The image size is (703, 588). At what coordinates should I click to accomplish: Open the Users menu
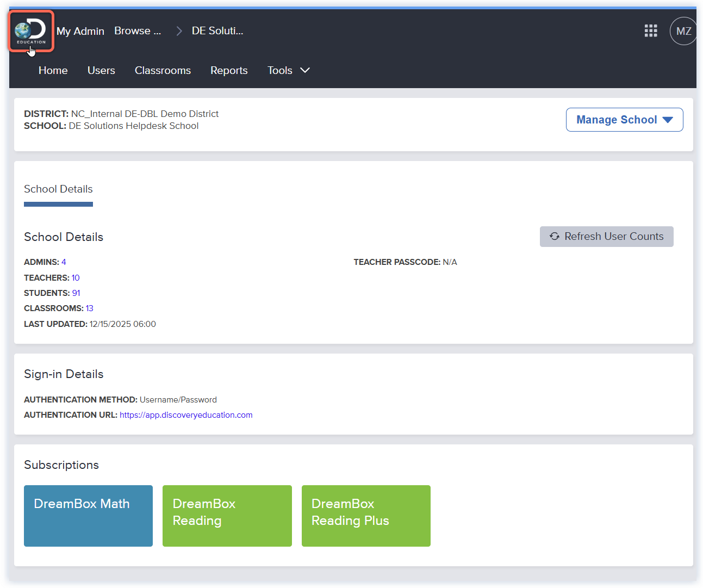pyautogui.click(x=101, y=70)
